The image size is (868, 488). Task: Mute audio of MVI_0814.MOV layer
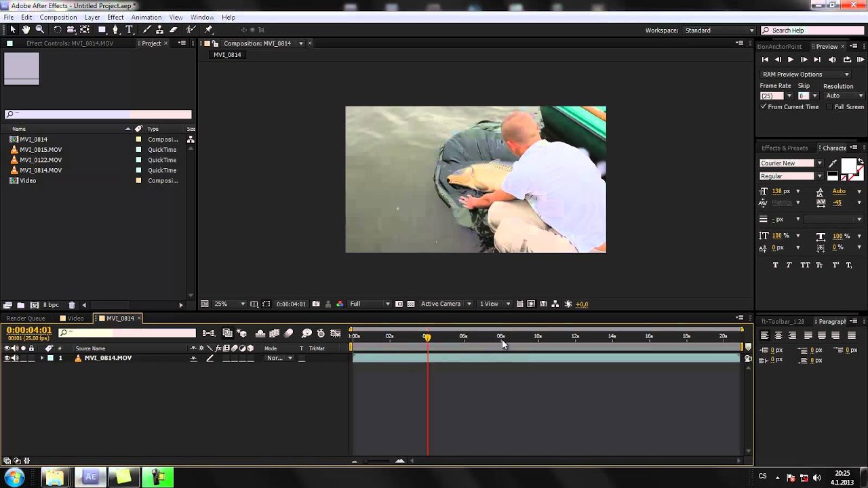(15, 358)
